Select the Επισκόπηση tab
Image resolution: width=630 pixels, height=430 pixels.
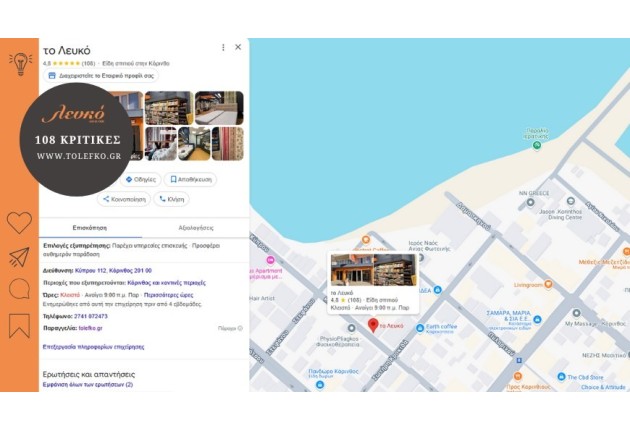click(90, 228)
